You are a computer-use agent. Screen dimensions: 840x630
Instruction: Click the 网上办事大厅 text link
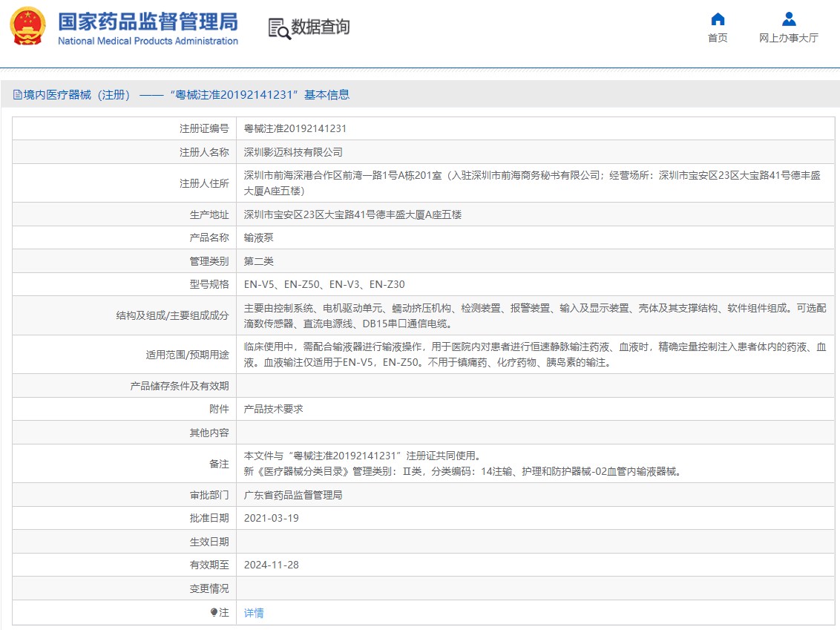(x=789, y=38)
